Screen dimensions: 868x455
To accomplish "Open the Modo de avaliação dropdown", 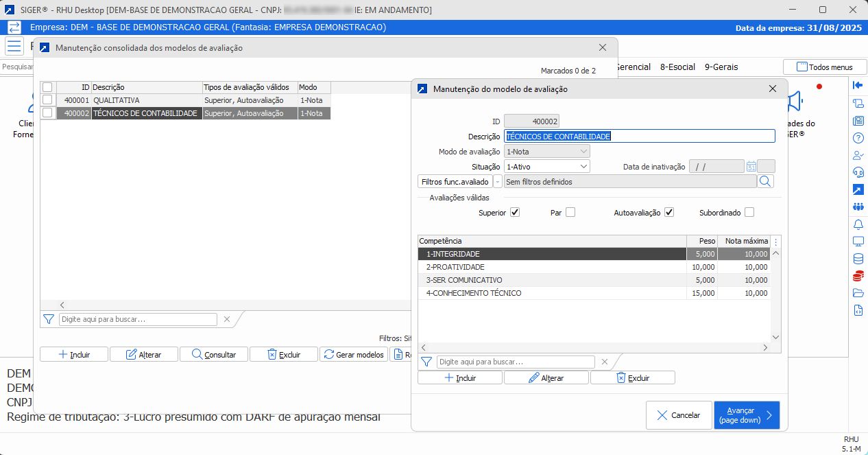I will [x=546, y=151].
